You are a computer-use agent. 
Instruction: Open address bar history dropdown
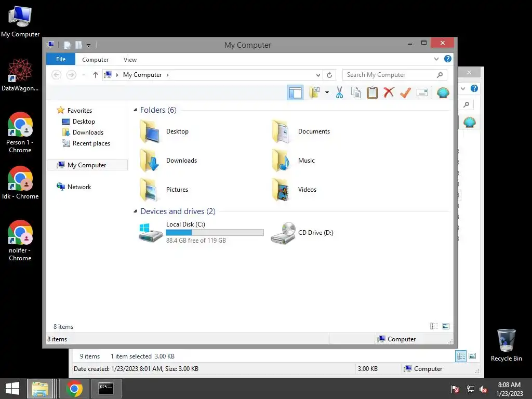[318, 75]
